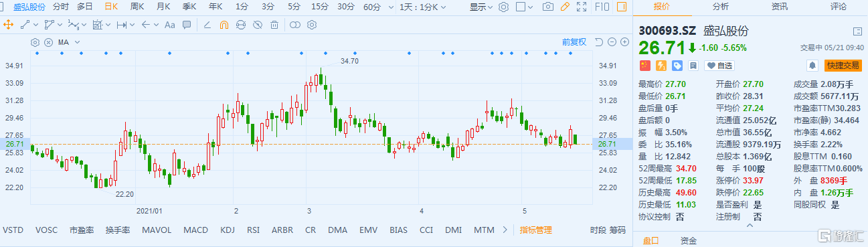Add a comment bubble annotation

point(187,25)
